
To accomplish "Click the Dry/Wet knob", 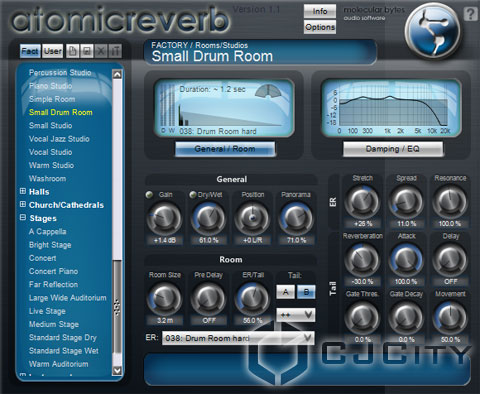I will (x=208, y=218).
